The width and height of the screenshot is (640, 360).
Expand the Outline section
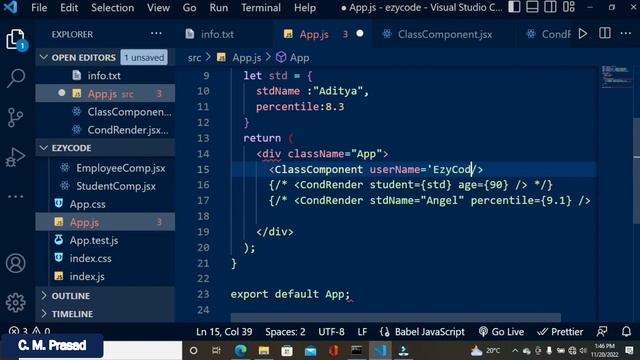(105, 296)
